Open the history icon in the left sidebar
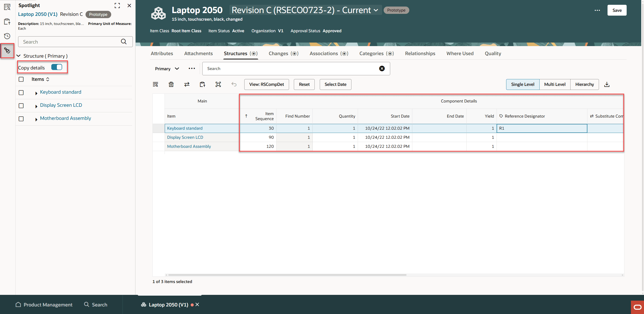 [7, 36]
